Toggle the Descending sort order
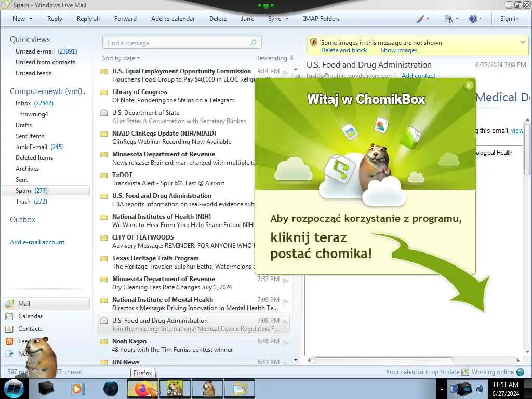Viewport: 532px width, 399px height. click(274, 58)
